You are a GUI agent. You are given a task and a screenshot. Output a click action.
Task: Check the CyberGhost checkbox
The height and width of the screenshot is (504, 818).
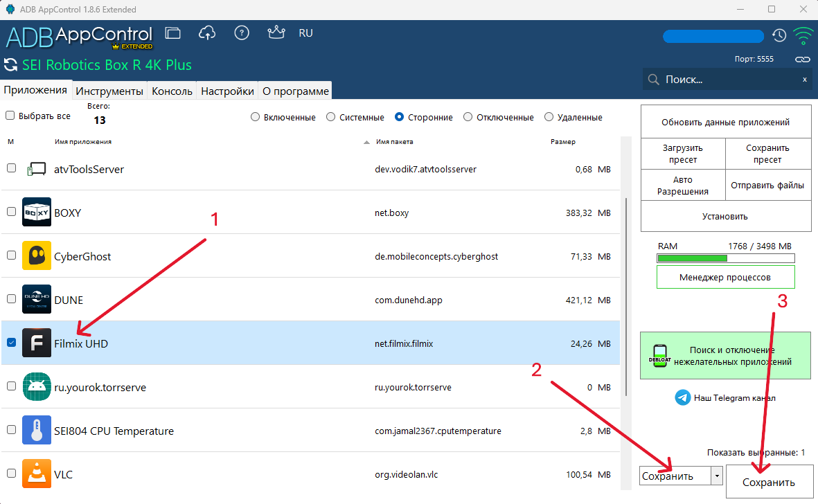pyautogui.click(x=12, y=255)
